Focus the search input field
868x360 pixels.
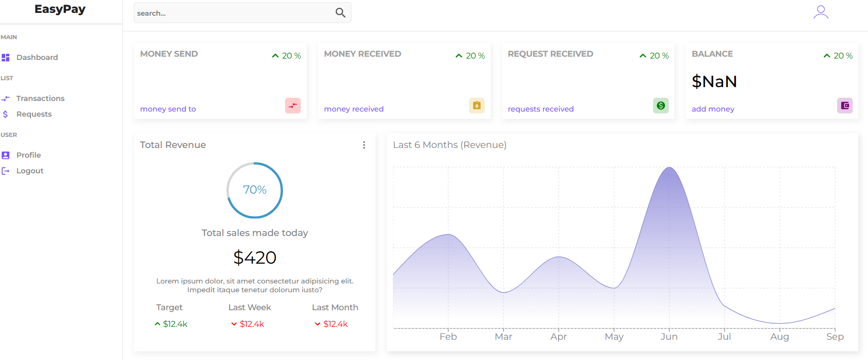pyautogui.click(x=233, y=13)
